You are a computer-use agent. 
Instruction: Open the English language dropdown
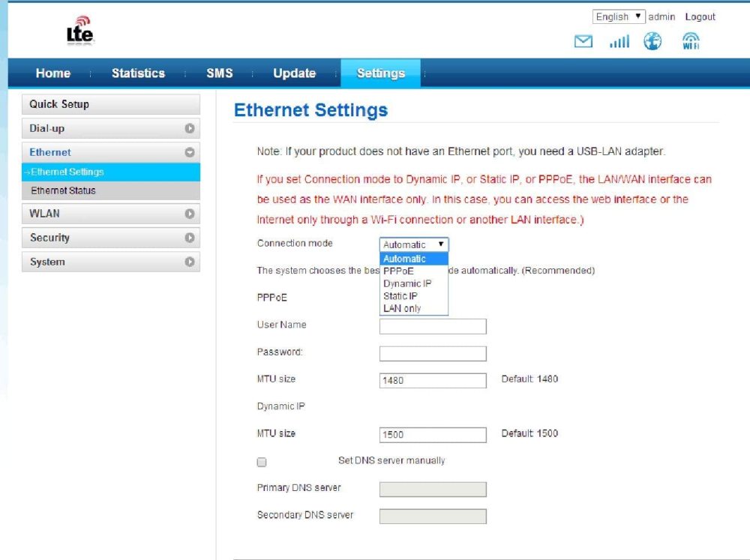click(618, 16)
